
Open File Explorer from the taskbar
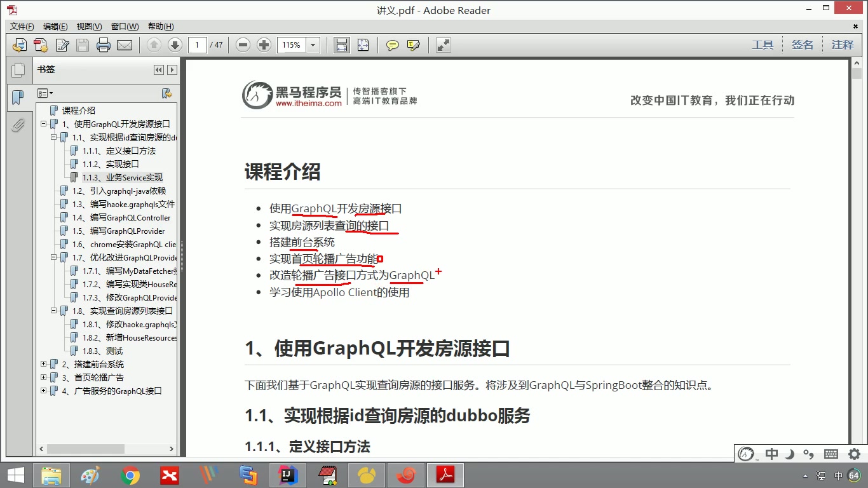[51, 475]
